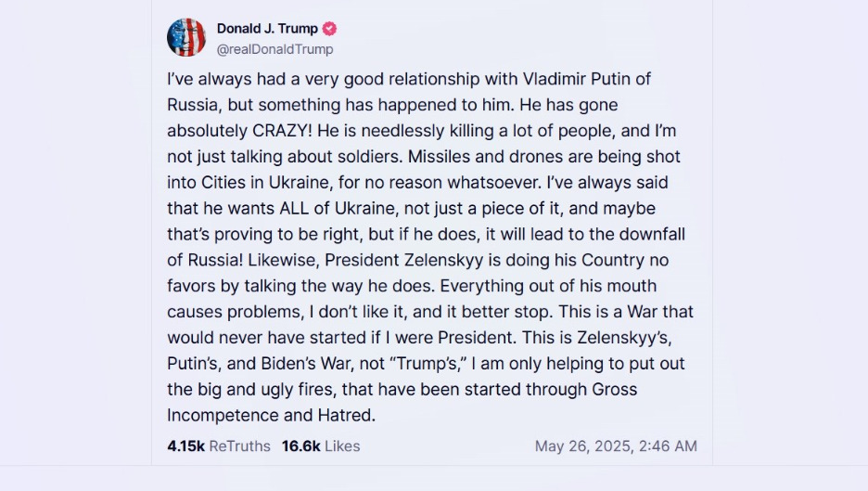Click the 2:46 AM time text

tap(668, 446)
